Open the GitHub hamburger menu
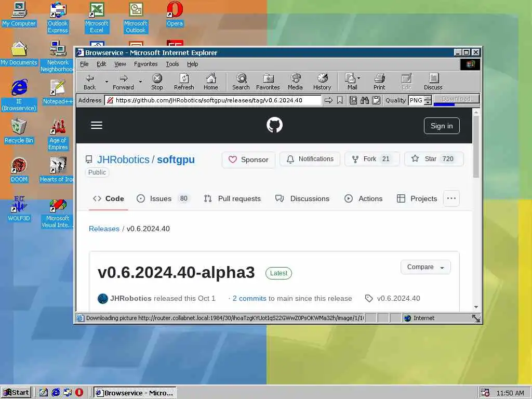The image size is (532, 399). click(x=97, y=125)
